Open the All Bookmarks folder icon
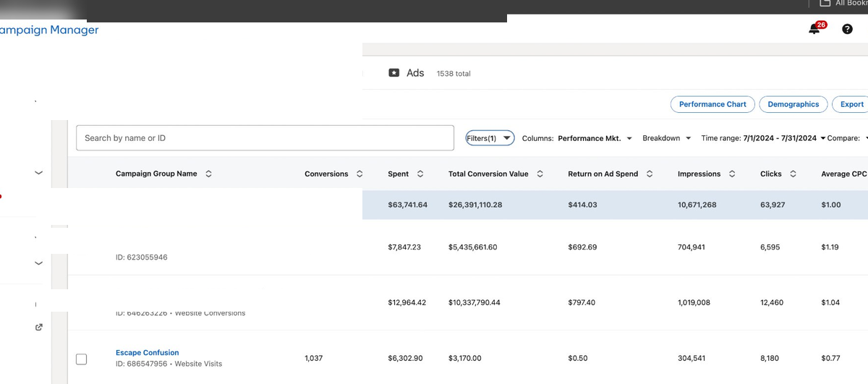 (825, 4)
